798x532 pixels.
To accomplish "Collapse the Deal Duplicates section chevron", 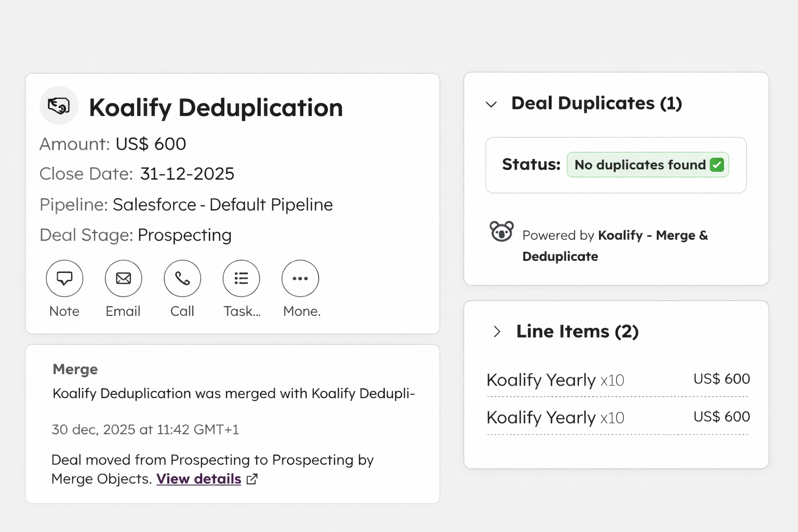I will (491, 104).
